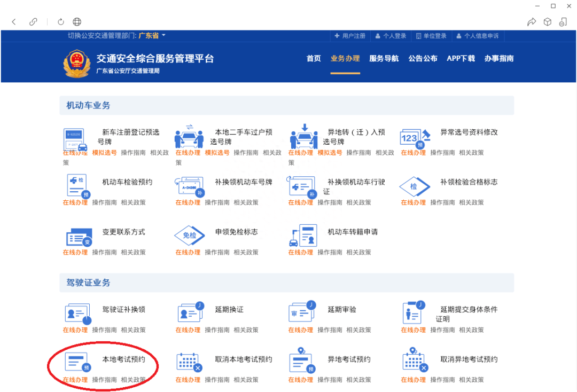Click the 申领免检标志 diamond icon

click(189, 235)
